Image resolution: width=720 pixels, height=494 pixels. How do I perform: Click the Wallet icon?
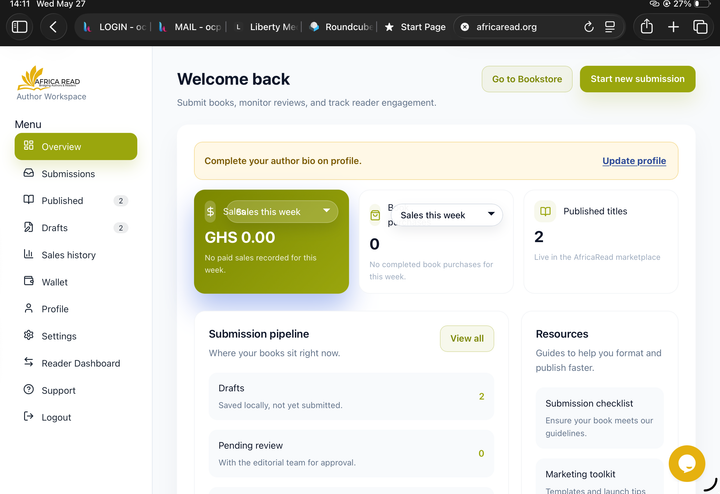(28, 281)
